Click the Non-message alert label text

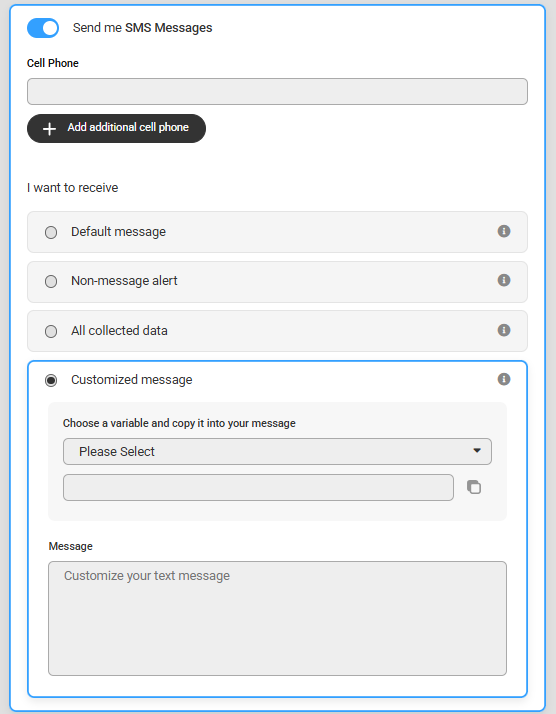click(124, 281)
